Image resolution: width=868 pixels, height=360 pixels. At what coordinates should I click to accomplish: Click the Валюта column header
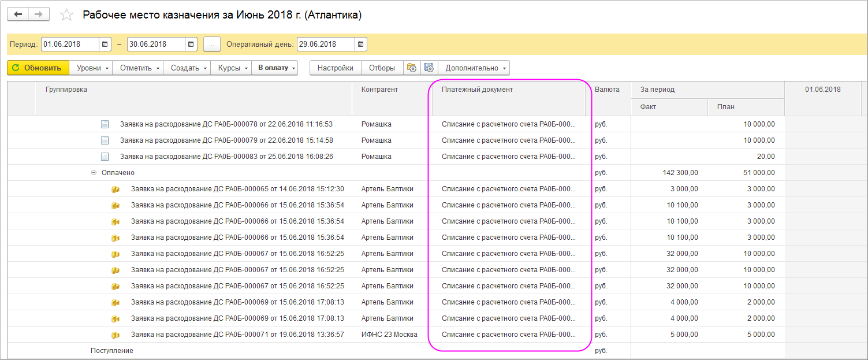tap(608, 98)
